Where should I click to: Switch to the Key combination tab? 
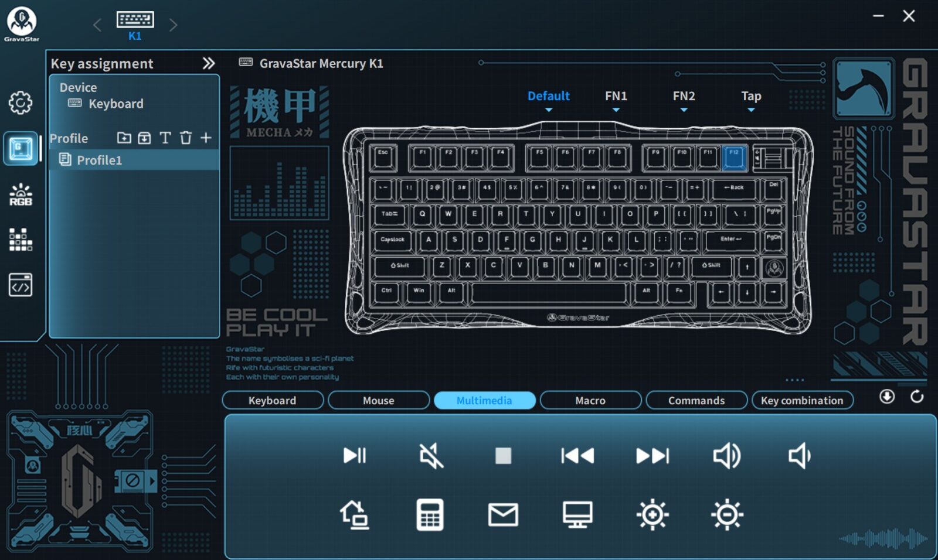pyautogui.click(x=802, y=401)
